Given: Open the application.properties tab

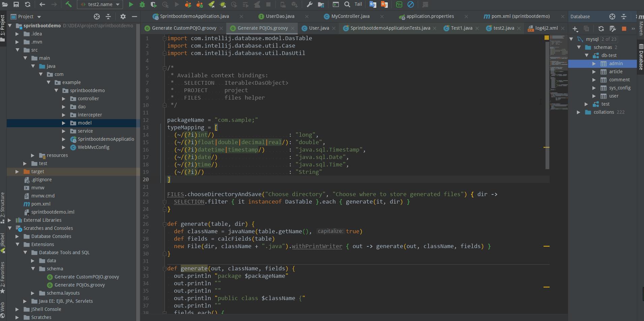Looking at the screenshot, I should point(430,16).
